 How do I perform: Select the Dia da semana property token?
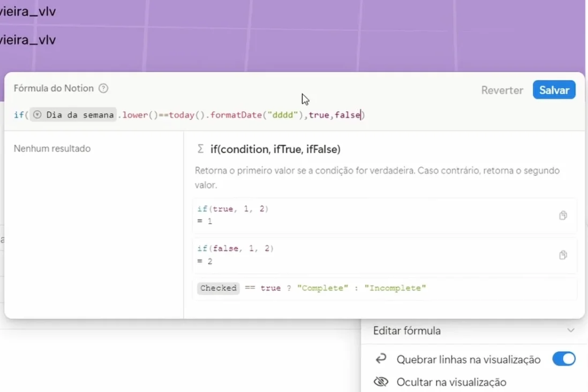coord(73,115)
